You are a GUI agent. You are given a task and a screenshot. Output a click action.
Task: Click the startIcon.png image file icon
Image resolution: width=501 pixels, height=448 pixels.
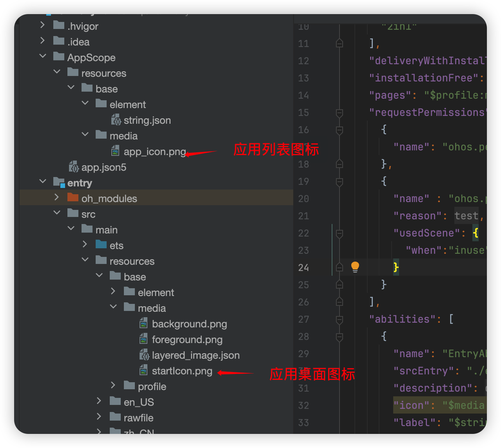click(x=144, y=370)
